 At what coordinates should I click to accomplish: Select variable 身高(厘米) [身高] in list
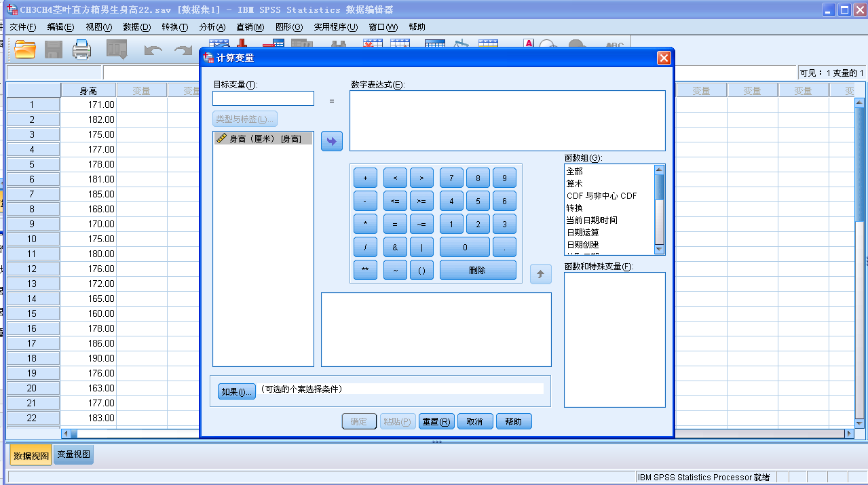(x=263, y=138)
